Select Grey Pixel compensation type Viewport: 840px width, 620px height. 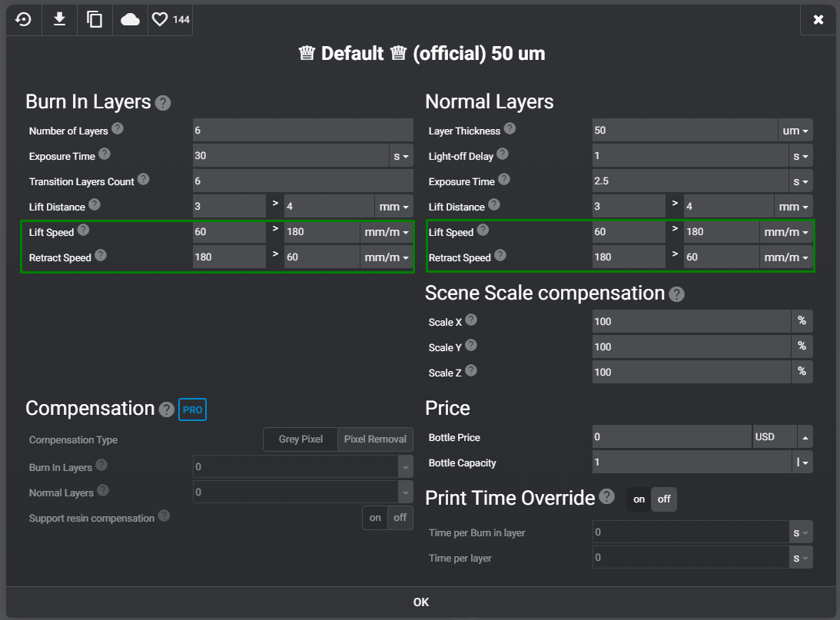[x=300, y=439]
